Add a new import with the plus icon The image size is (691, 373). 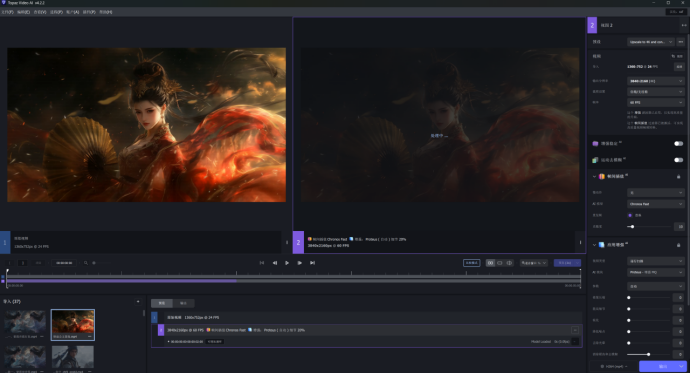[x=138, y=302]
